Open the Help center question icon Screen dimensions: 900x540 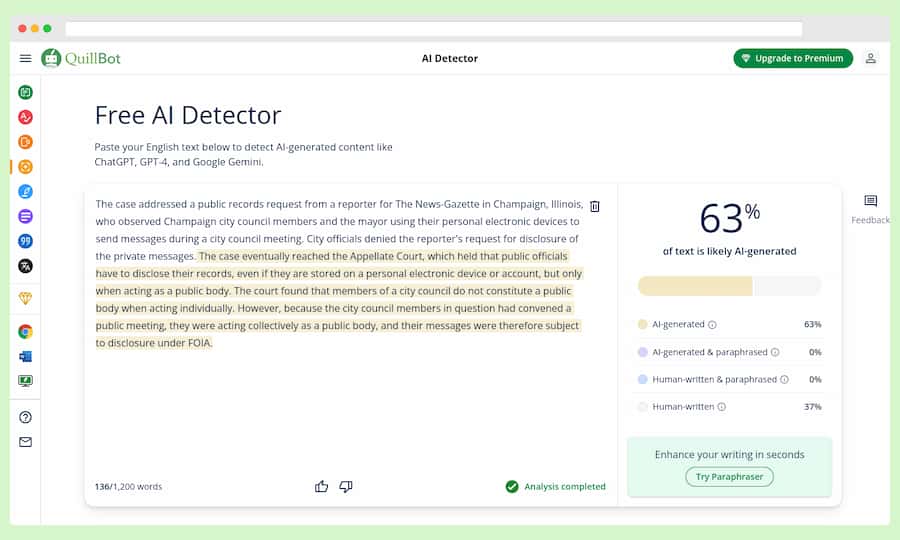tap(25, 417)
